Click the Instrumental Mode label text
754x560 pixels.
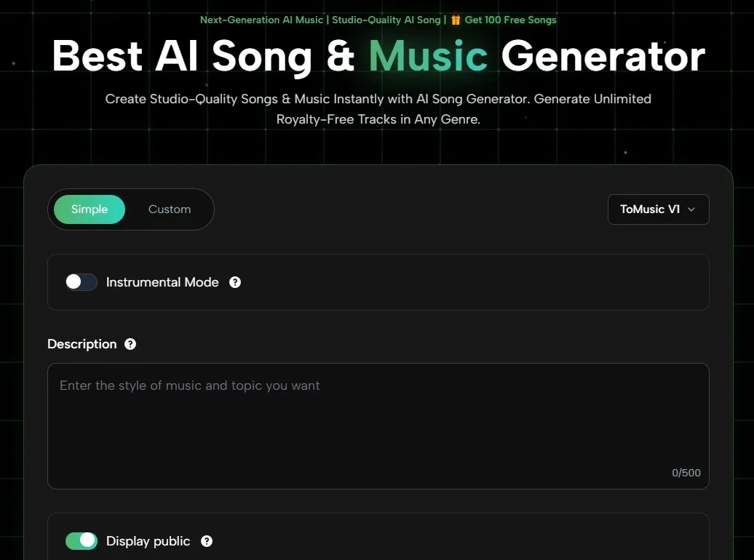tap(162, 282)
